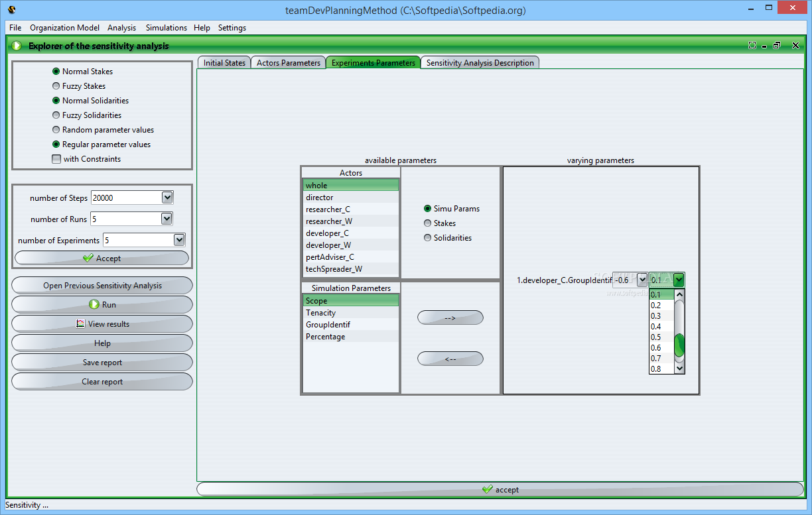Select the Fuzzy Stakes option
Screen dimensions: 812x515
point(56,86)
